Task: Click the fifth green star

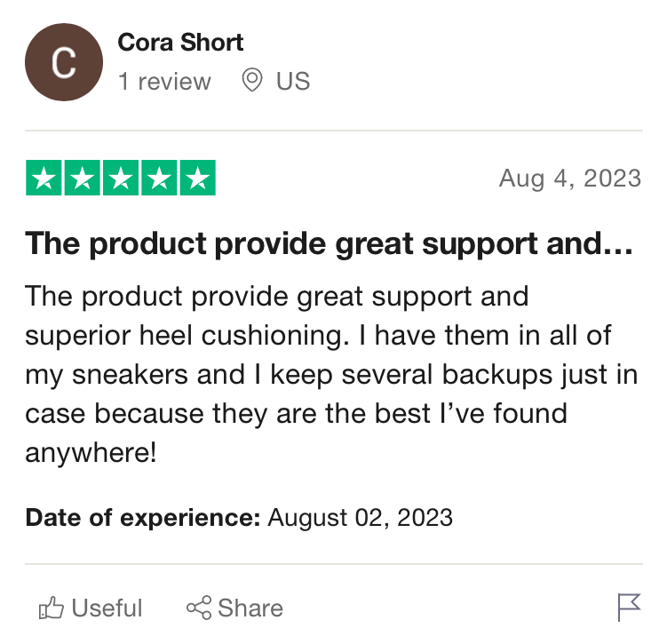Action: pyautogui.click(x=198, y=178)
